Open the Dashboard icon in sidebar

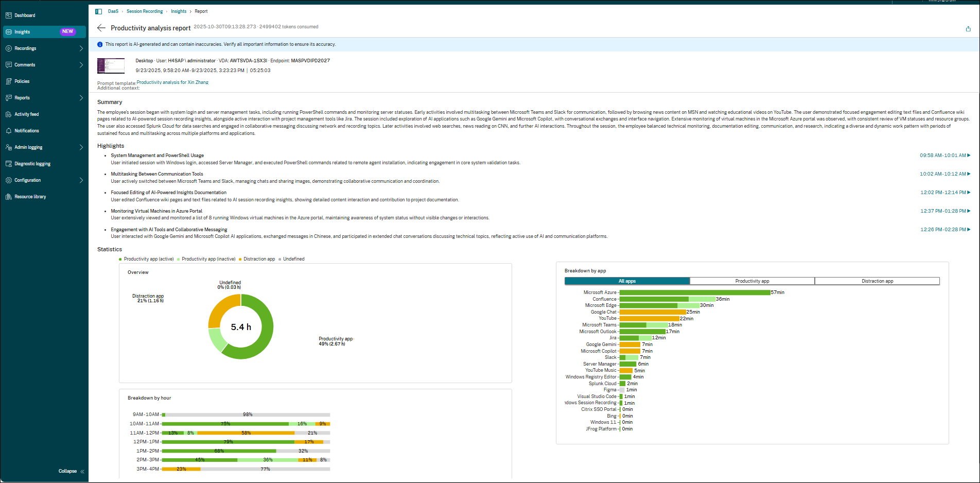point(9,15)
